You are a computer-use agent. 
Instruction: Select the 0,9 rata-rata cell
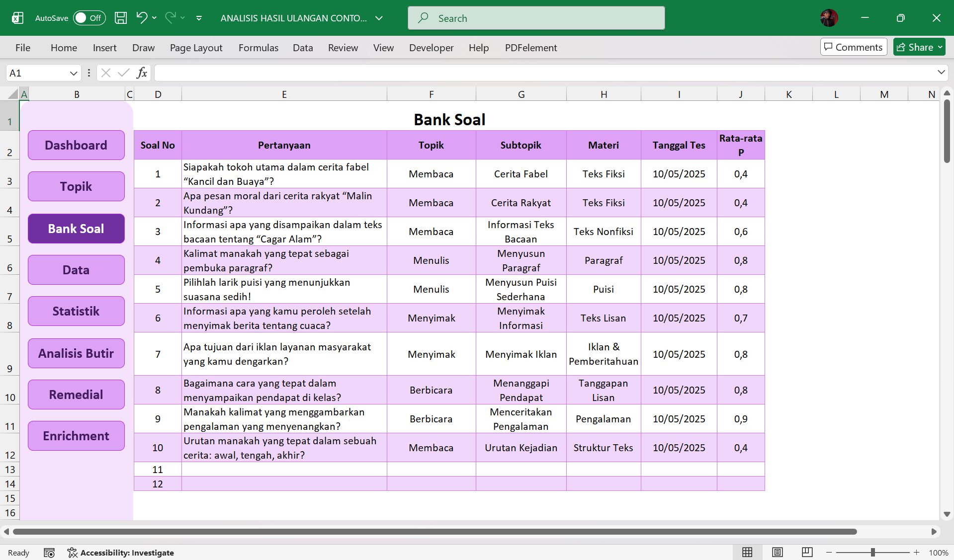point(740,419)
